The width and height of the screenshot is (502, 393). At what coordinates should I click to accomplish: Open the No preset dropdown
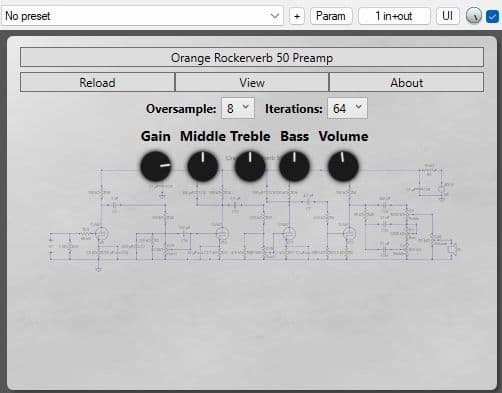pos(142,16)
